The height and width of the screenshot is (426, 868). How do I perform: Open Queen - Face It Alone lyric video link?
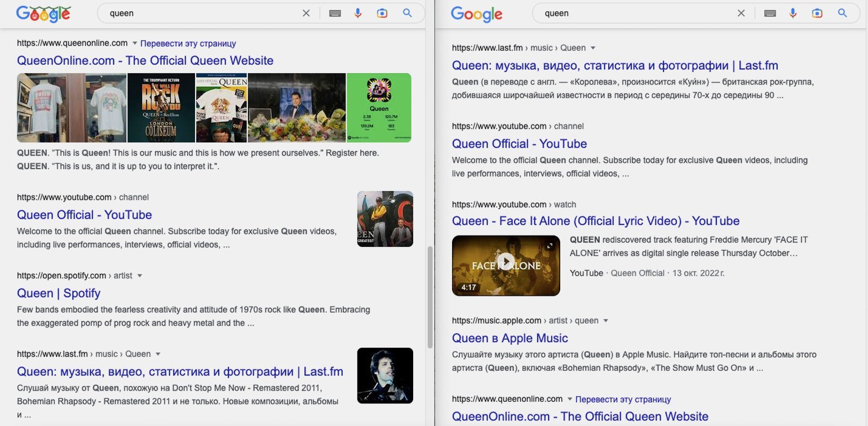(596, 221)
